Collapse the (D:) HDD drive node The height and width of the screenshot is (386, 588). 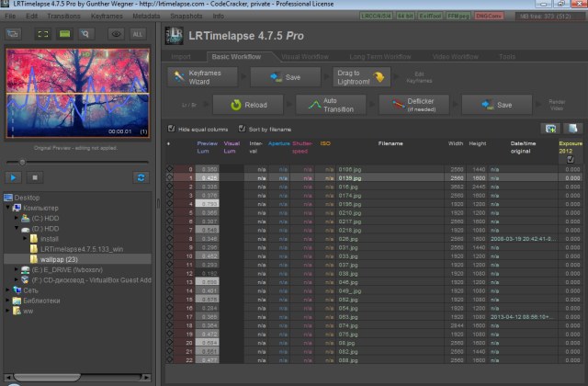[17, 229]
